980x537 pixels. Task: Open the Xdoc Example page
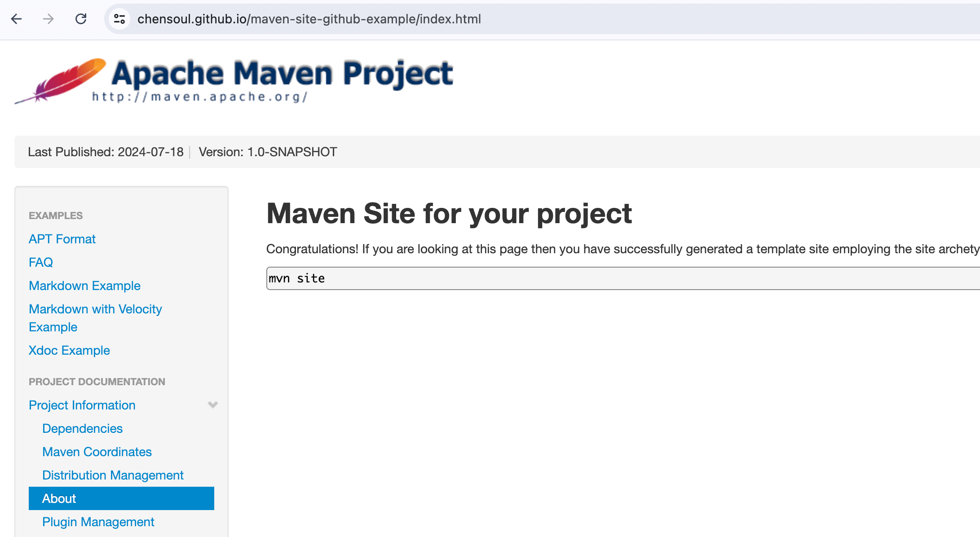[69, 351]
